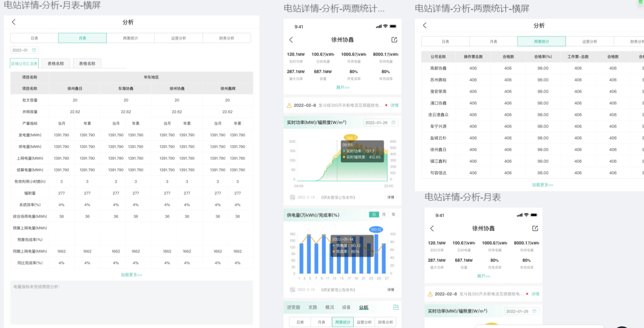Select 财务分析 segment in phone frame
Viewport: 644px width, 328px height.
386,322
